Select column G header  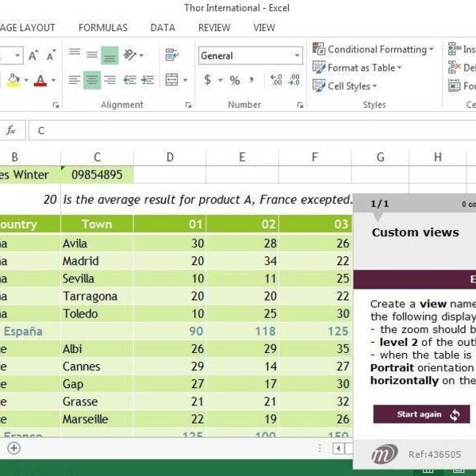pyautogui.click(x=380, y=157)
